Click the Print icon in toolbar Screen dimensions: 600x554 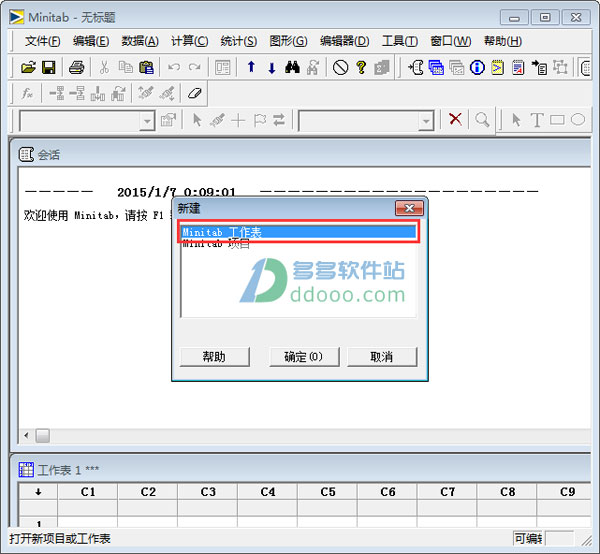[x=77, y=67]
